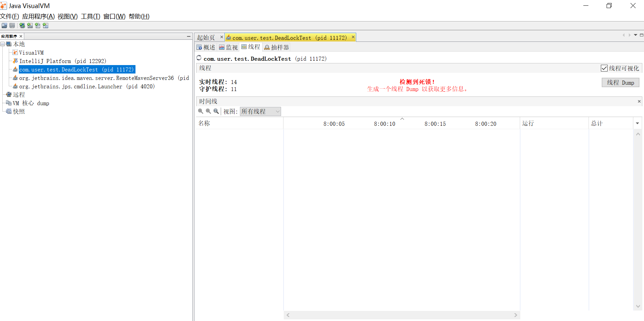Click the IntelliJ Platform icon in the tree
The height and width of the screenshot is (321, 644).
tap(15, 61)
